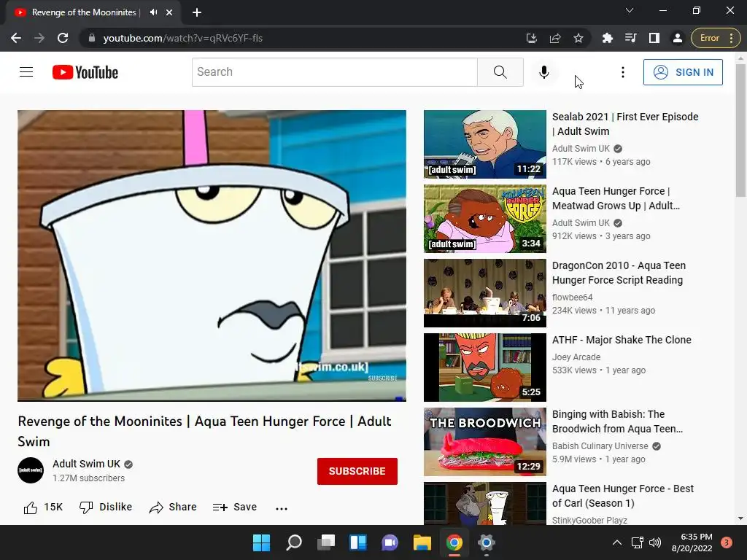Like the video with thumbs up
Image resolution: width=747 pixels, height=560 pixels.
click(43, 507)
